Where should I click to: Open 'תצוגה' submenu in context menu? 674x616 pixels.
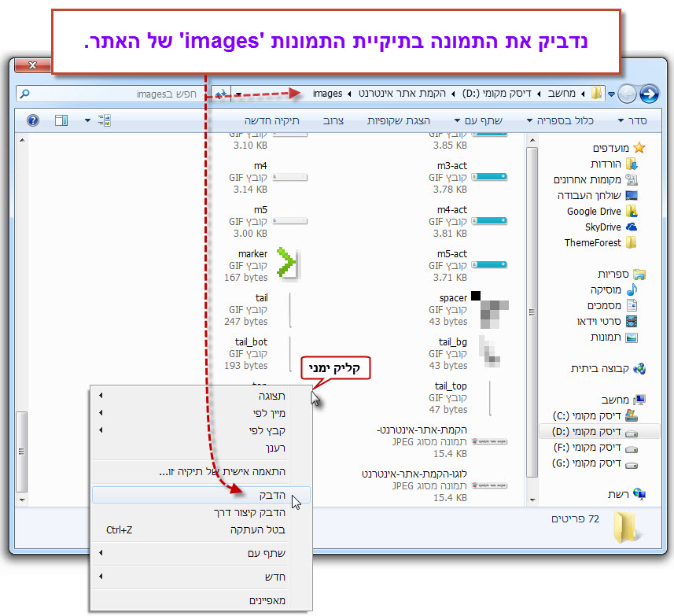(201, 396)
